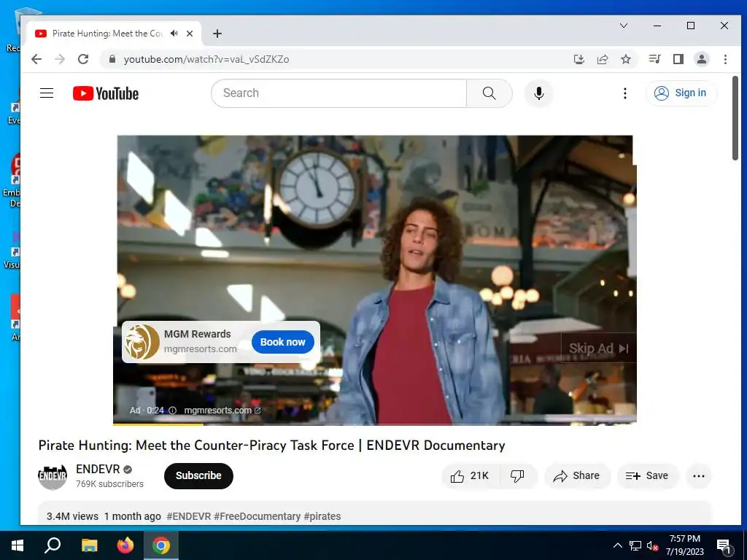The width and height of the screenshot is (747, 560).
Task: Skip the ad
Action: [598, 348]
